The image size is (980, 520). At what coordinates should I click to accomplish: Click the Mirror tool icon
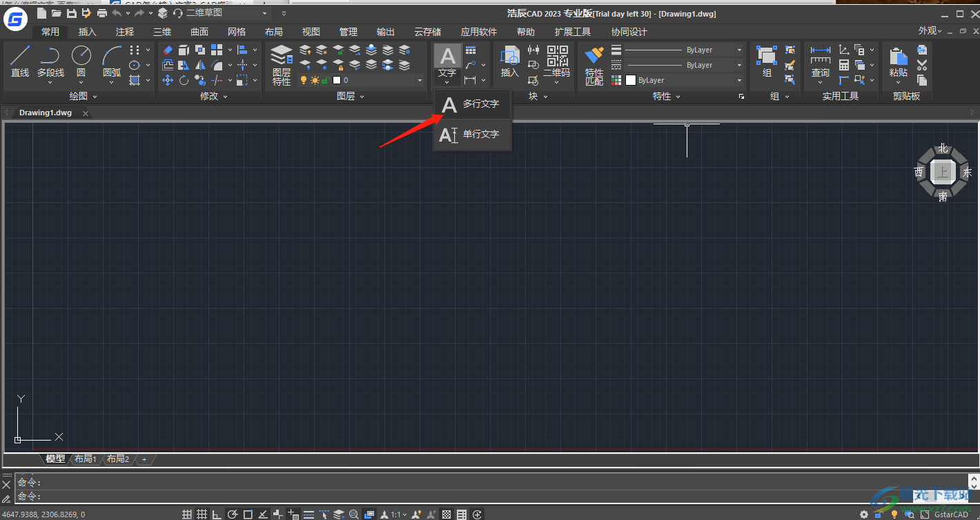[200, 65]
